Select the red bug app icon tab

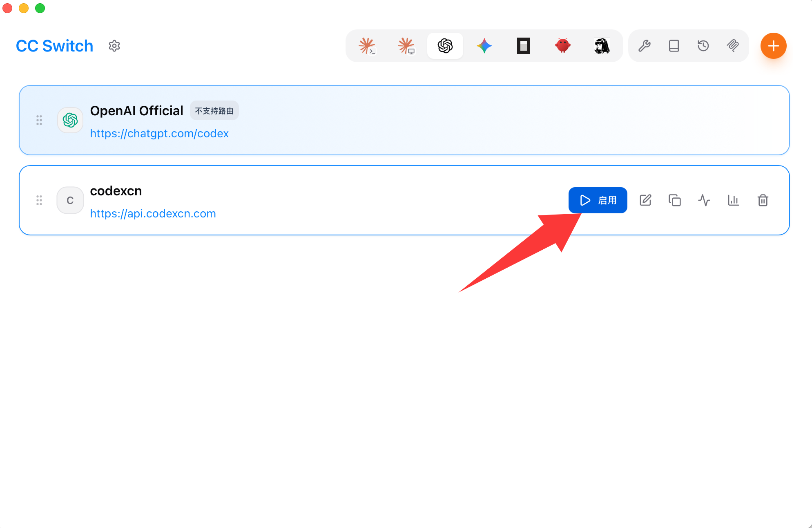[563, 46]
